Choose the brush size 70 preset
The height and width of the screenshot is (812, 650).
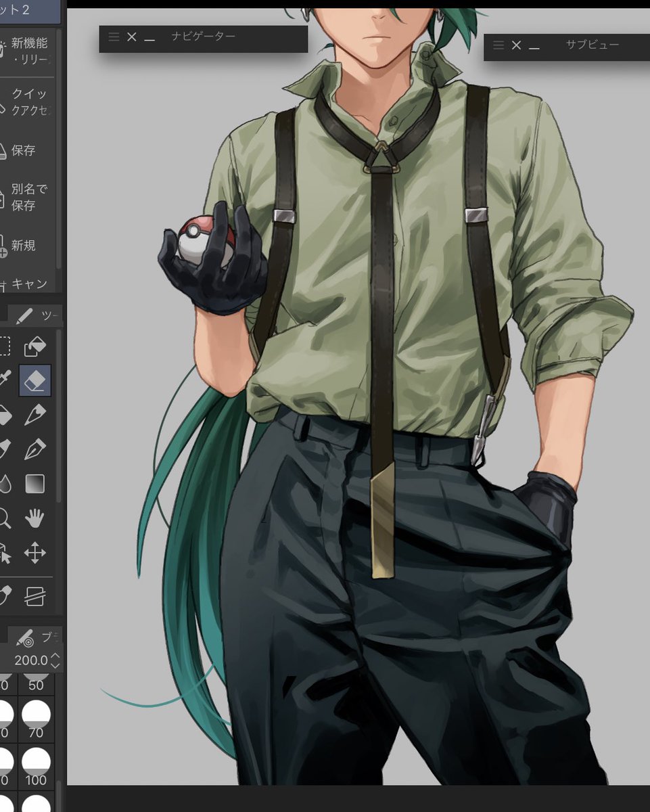click(x=36, y=719)
